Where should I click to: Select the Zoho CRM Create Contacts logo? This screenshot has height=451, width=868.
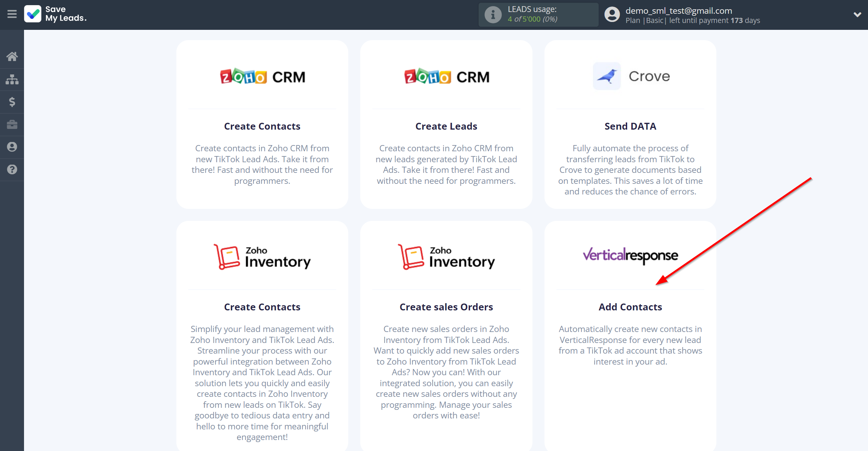click(x=262, y=76)
